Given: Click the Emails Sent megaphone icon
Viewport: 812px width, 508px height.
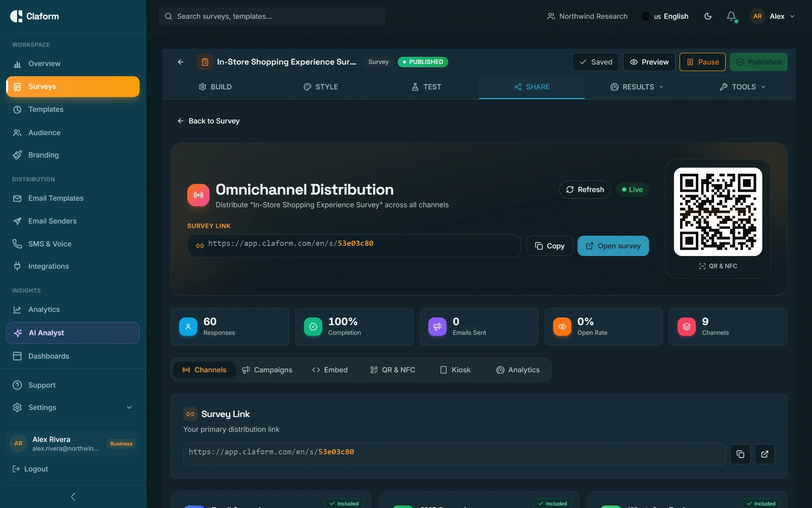Looking at the screenshot, I should click(x=437, y=327).
